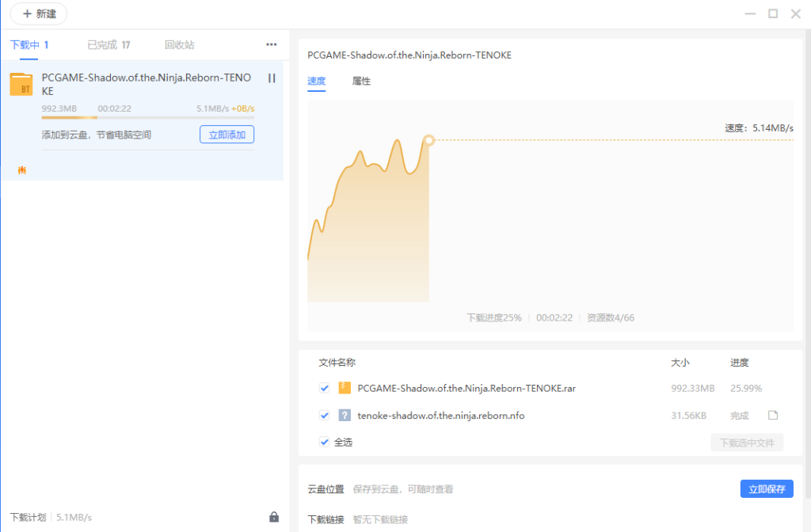Click the 保存到云盘，可随时查看 text
The image size is (811, 532).
pyautogui.click(x=403, y=489)
